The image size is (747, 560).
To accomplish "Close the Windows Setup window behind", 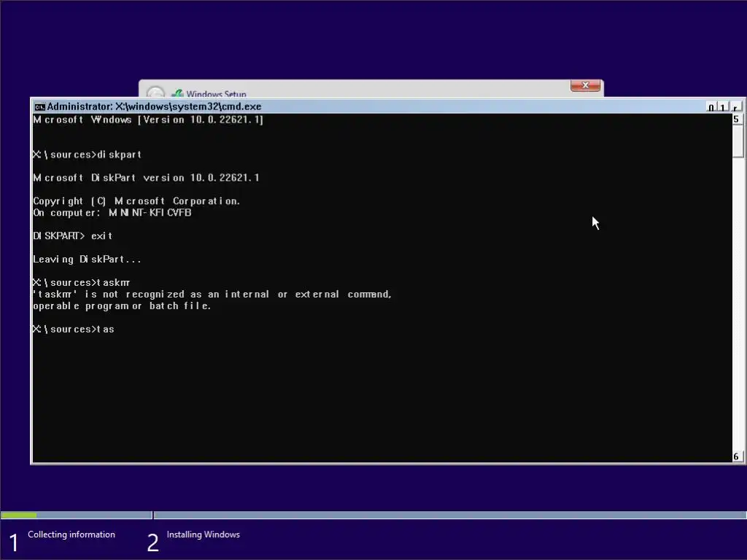I will click(585, 85).
